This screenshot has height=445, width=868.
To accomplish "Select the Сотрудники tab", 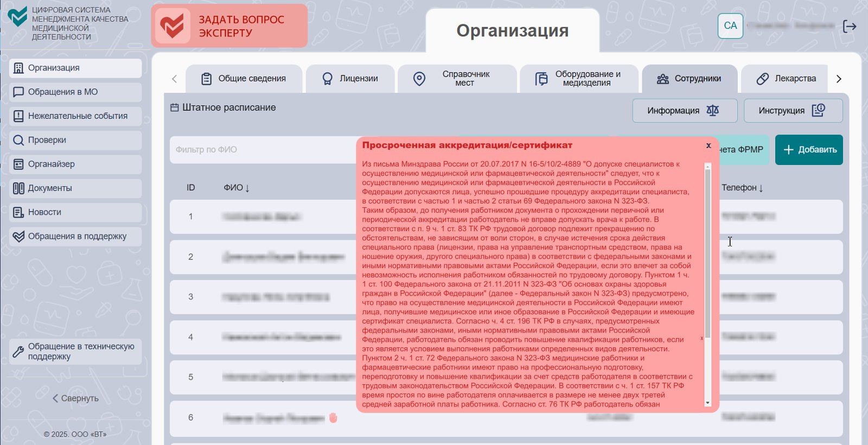I will point(690,79).
